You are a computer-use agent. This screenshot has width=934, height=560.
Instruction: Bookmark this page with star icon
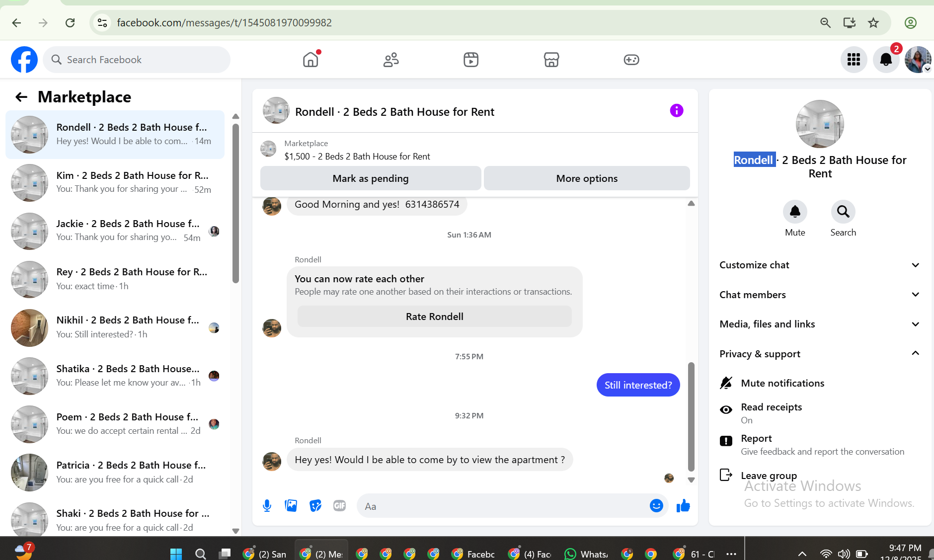tap(873, 23)
